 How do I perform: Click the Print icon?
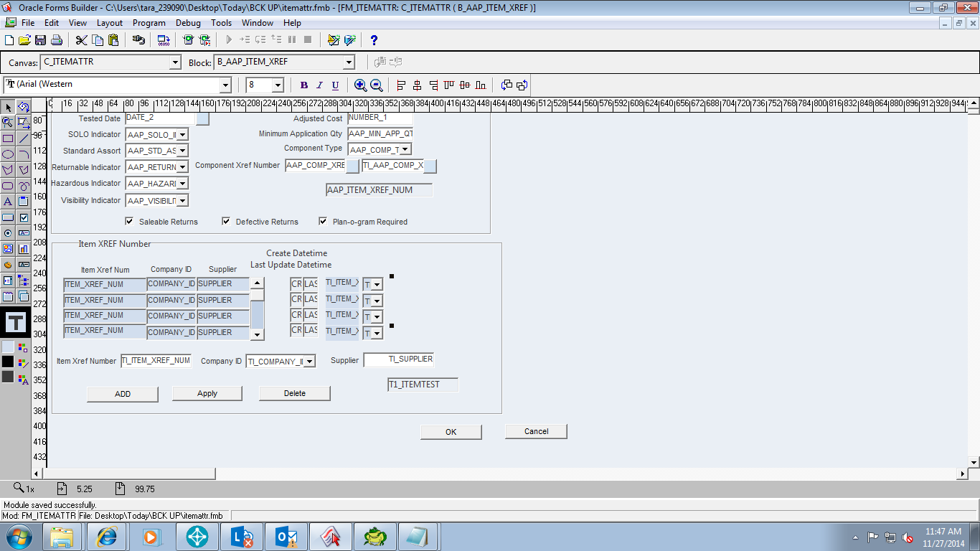click(56, 40)
